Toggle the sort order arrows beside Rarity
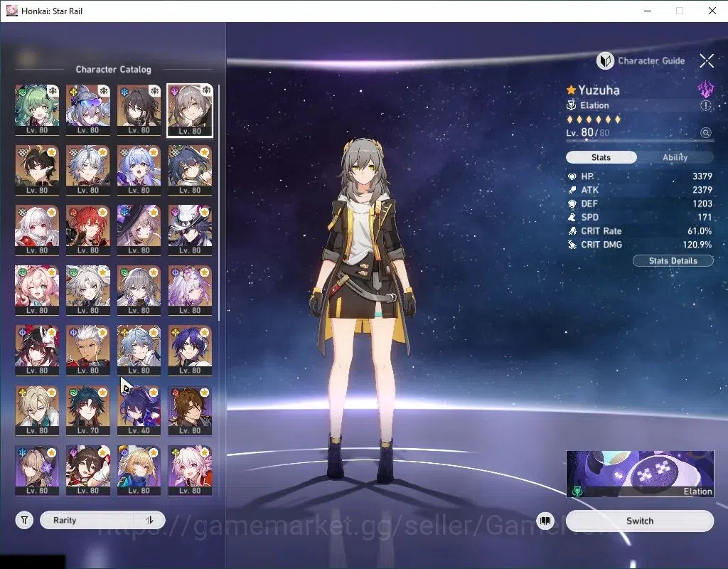728x569 pixels. [149, 520]
